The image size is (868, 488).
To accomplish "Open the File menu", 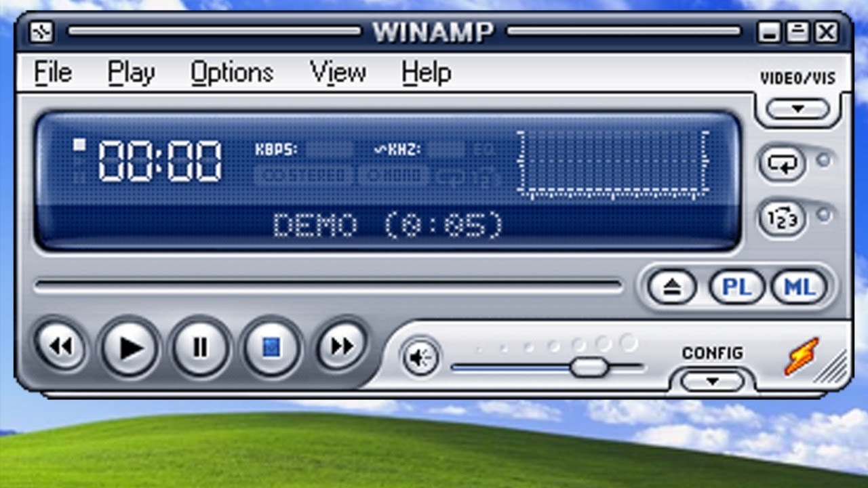I will (53, 72).
